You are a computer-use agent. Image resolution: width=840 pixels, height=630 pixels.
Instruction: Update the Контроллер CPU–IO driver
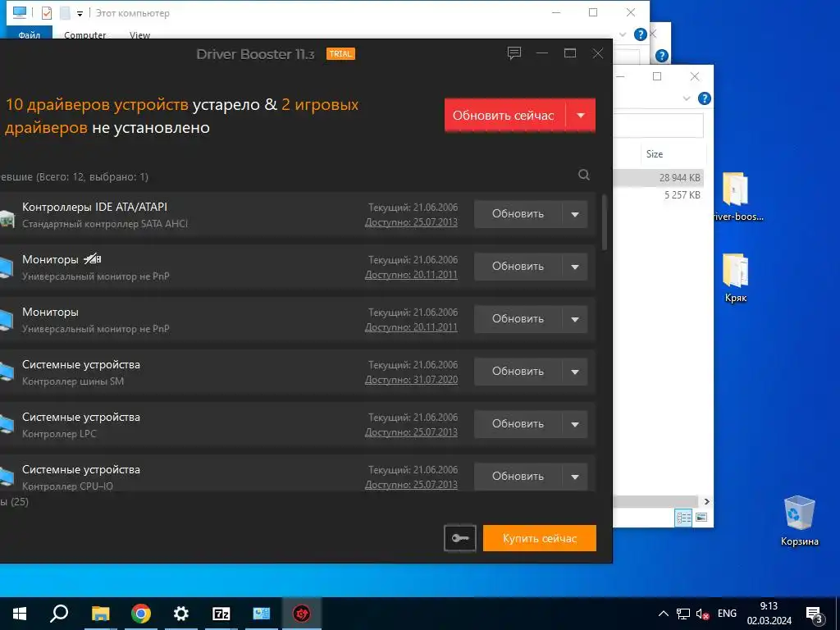point(518,477)
